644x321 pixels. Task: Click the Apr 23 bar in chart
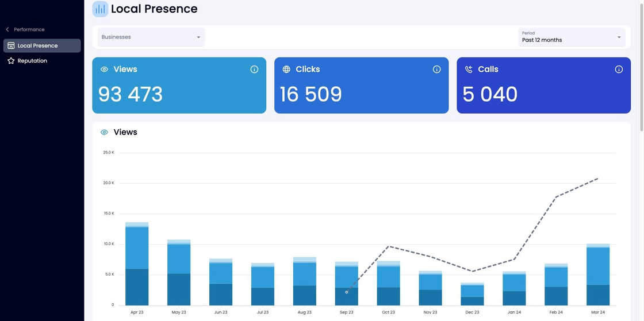pos(137,264)
